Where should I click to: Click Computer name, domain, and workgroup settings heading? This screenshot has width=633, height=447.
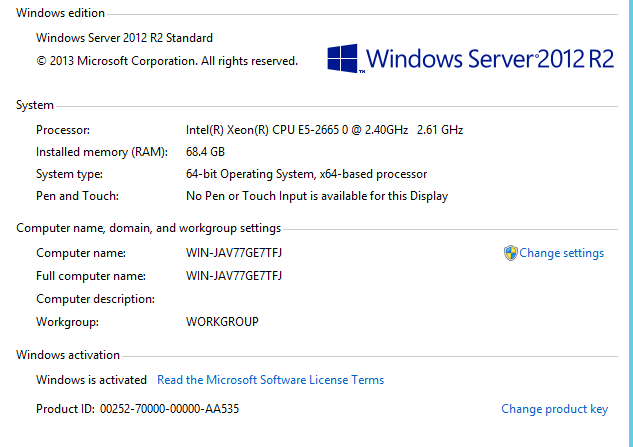(x=149, y=228)
